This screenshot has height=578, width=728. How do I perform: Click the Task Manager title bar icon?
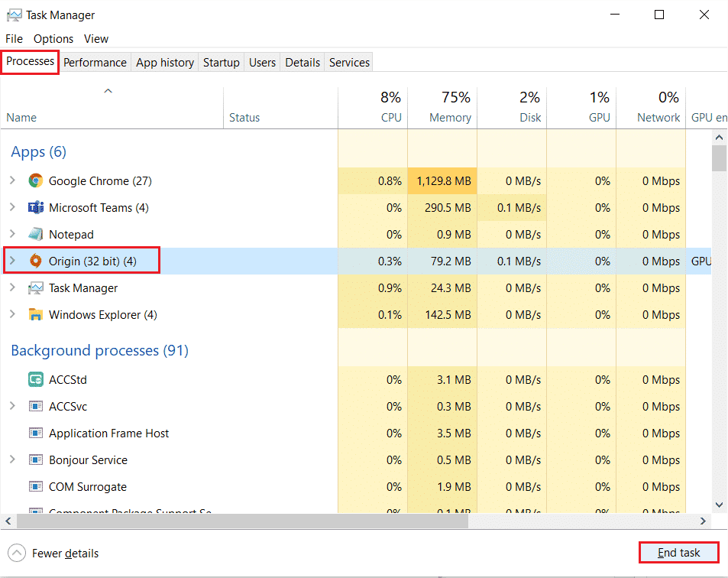pyautogui.click(x=14, y=15)
